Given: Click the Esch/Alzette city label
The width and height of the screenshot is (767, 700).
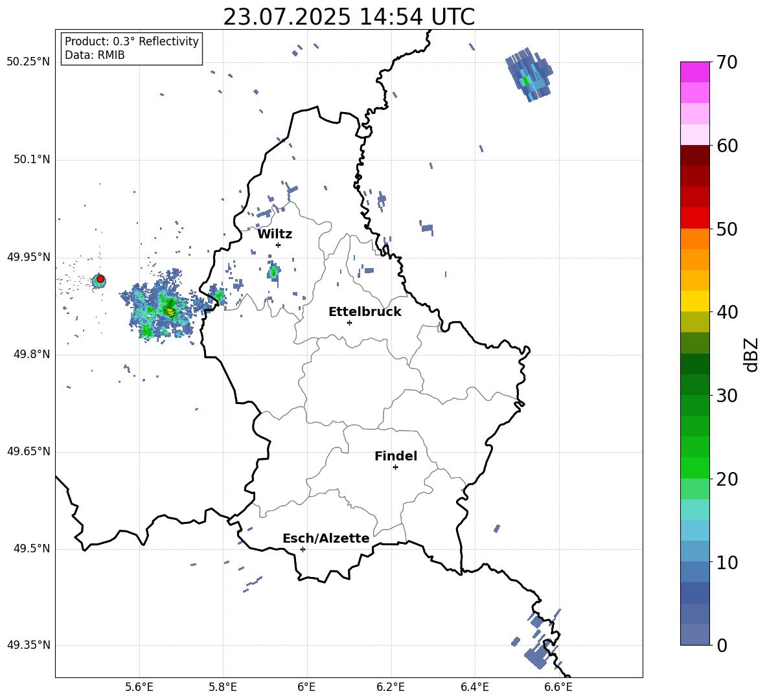Looking at the screenshot, I should [326, 538].
